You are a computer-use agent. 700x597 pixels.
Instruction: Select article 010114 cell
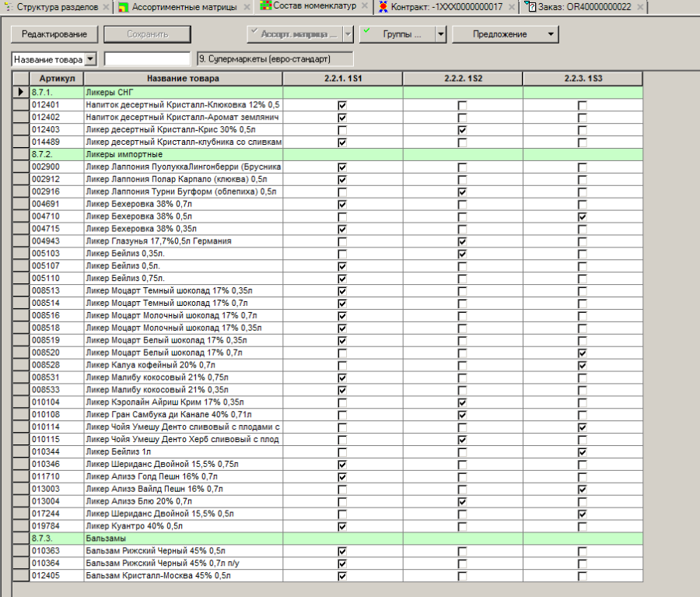point(57,427)
